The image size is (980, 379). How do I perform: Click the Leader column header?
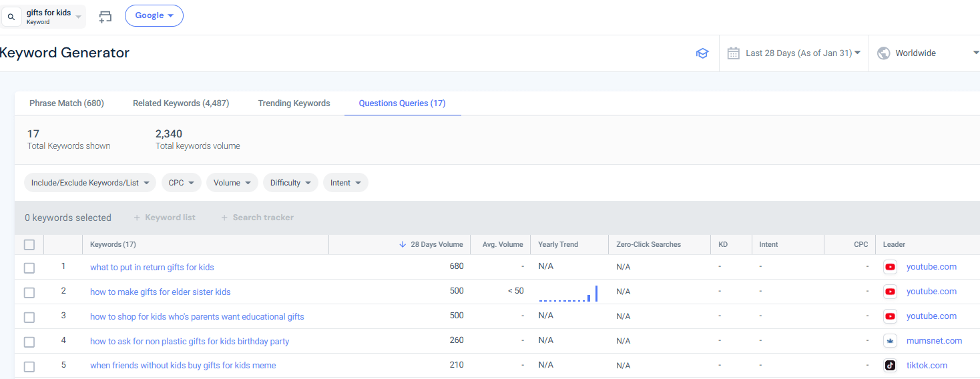tap(894, 244)
